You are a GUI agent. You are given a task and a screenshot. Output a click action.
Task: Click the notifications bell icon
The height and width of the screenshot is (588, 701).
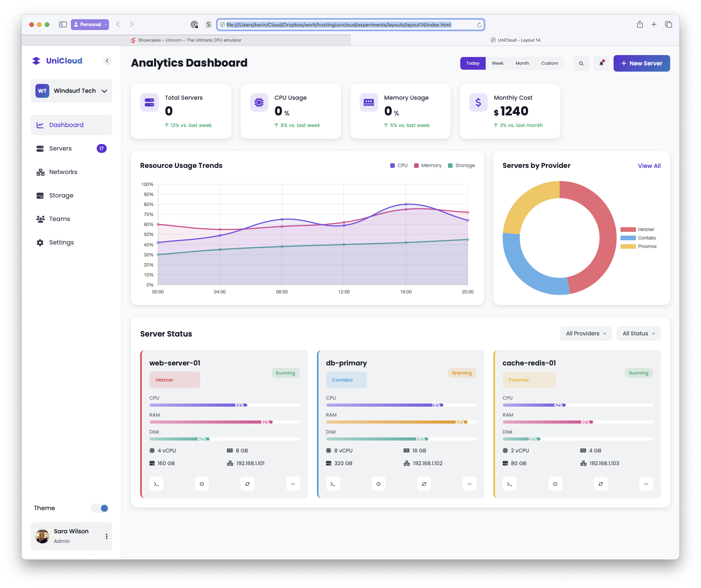[x=601, y=64]
